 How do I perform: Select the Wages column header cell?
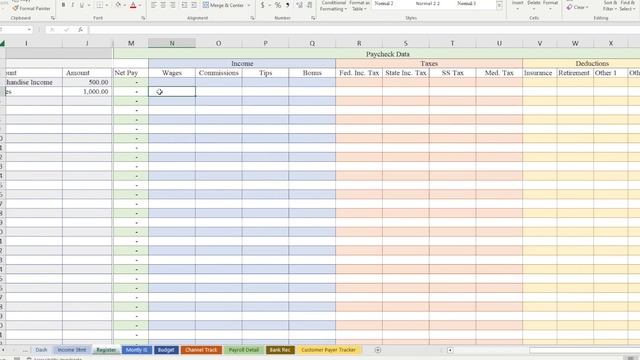[x=172, y=73]
